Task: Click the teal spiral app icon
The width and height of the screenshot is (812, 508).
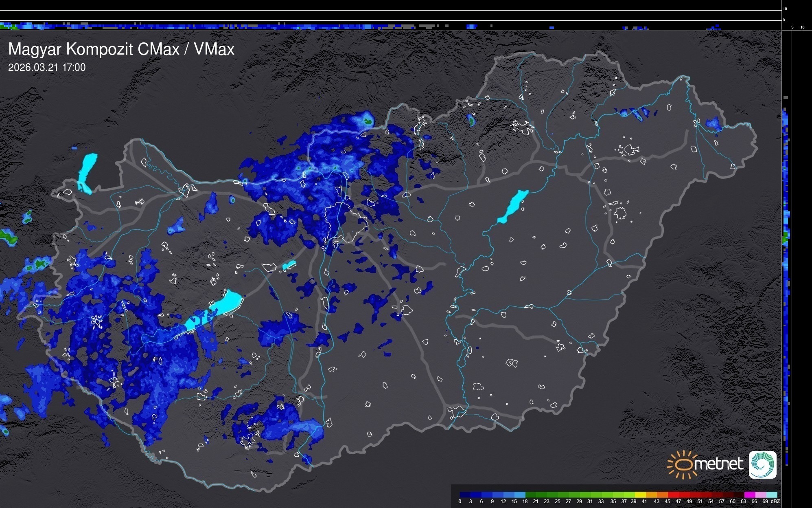Action: click(x=762, y=464)
